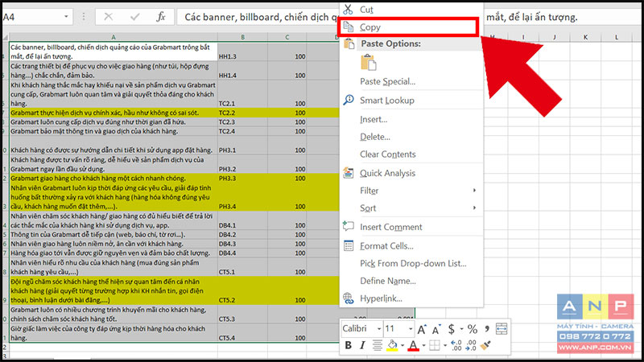The height and width of the screenshot is (362, 644).
Task: Click cell containing CT5.2
Action: click(x=242, y=290)
